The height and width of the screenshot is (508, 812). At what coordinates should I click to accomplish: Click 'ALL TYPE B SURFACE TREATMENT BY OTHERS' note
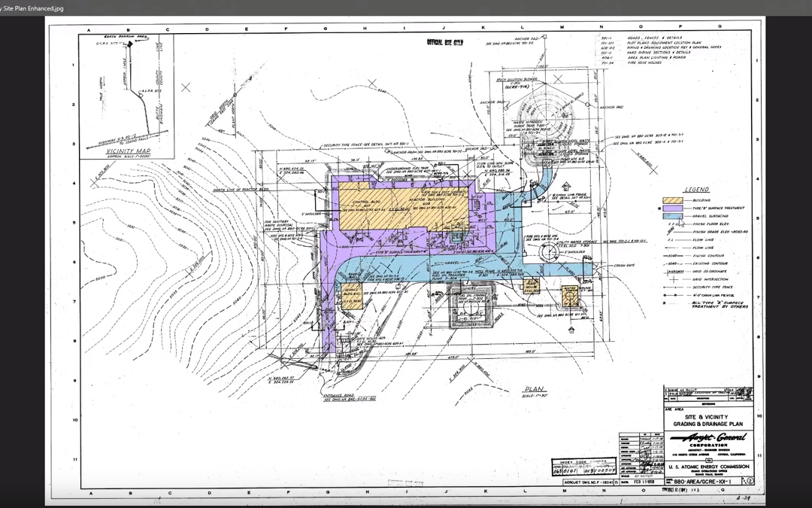(x=720, y=304)
